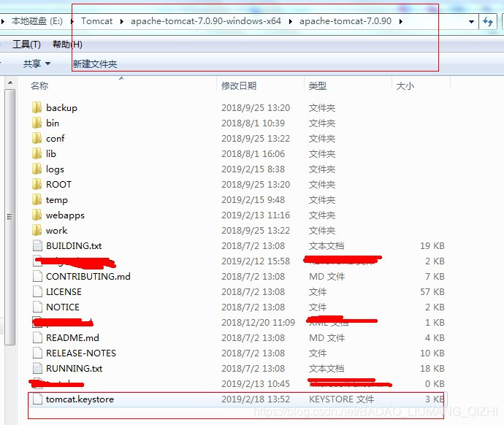Image resolution: width=504 pixels, height=425 pixels.
Task: Click the ROOT folder name
Action: pos(59,185)
